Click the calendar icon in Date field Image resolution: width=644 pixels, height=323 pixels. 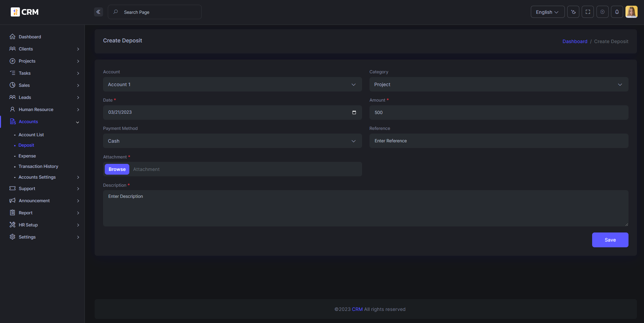[354, 112]
